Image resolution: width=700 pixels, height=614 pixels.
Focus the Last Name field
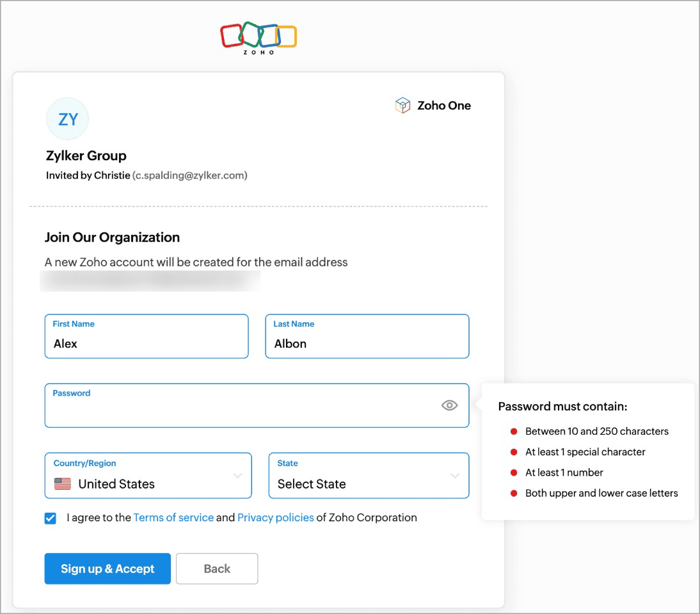367,344
